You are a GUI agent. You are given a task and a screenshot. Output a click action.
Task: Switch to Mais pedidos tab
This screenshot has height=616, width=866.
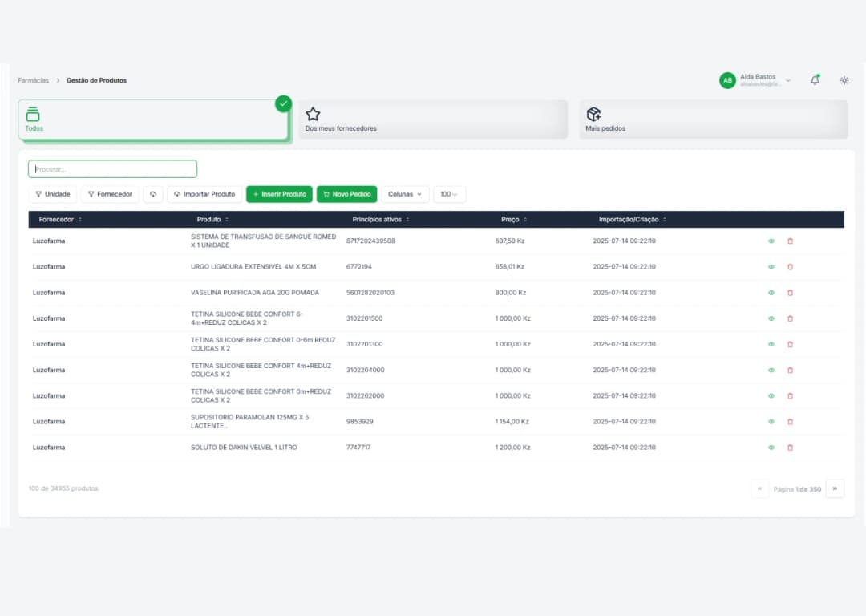click(713, 120)
